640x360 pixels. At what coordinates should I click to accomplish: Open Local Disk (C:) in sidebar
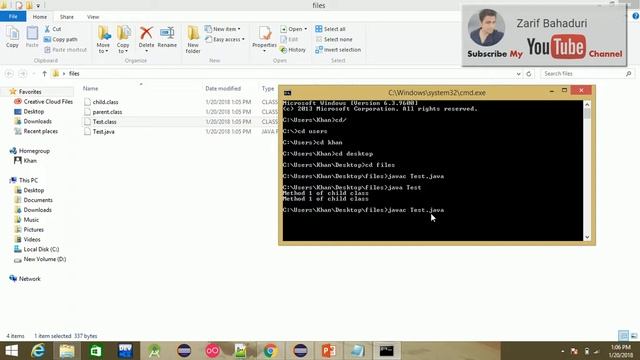click(41, 249)
